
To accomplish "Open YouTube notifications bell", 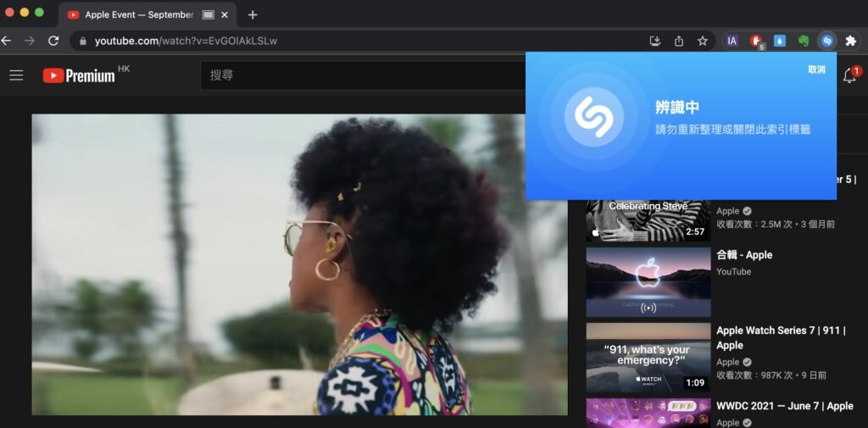I will click(x=849, y=76).
